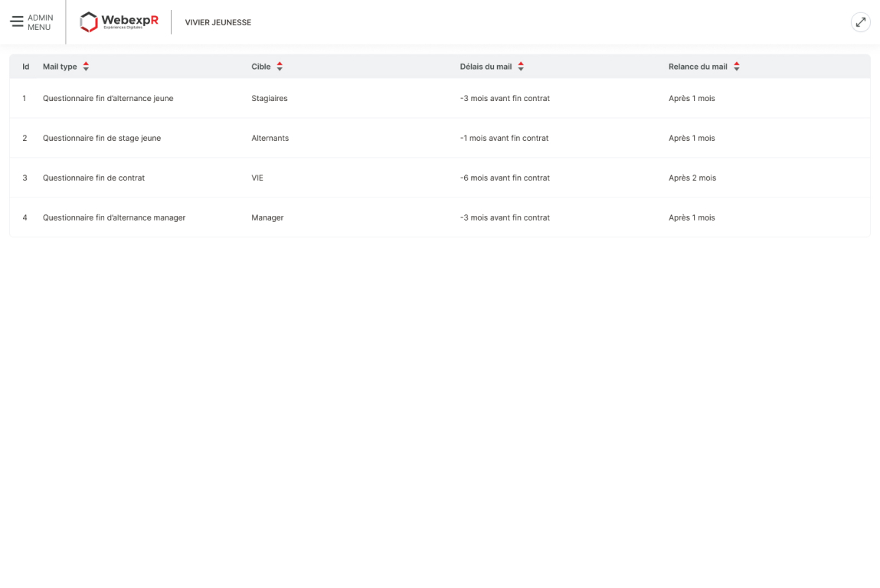Select Questionnaire fin d'alternance jeune row
This screenshot has height=588, width=880.
440,98
